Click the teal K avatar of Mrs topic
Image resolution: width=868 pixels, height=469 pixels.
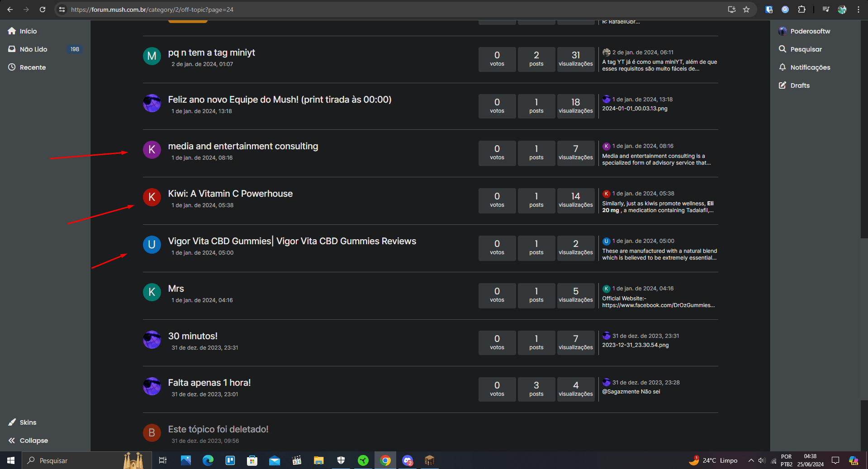[x=152, y=292]
